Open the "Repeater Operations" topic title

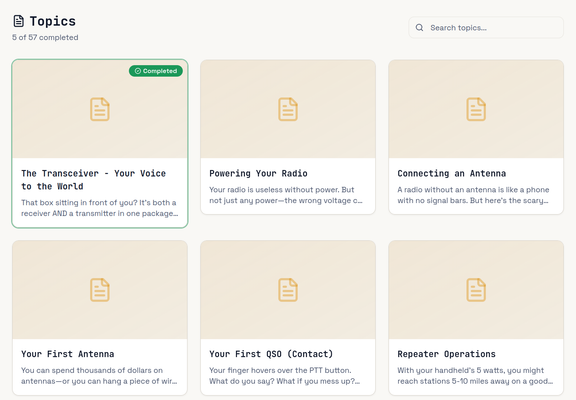(446, 354)
